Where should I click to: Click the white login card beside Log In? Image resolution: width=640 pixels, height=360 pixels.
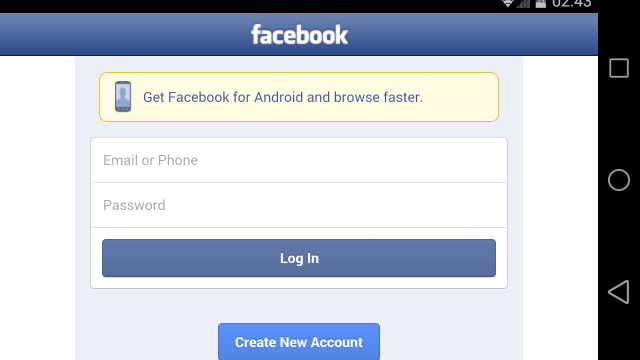(502, 258)
